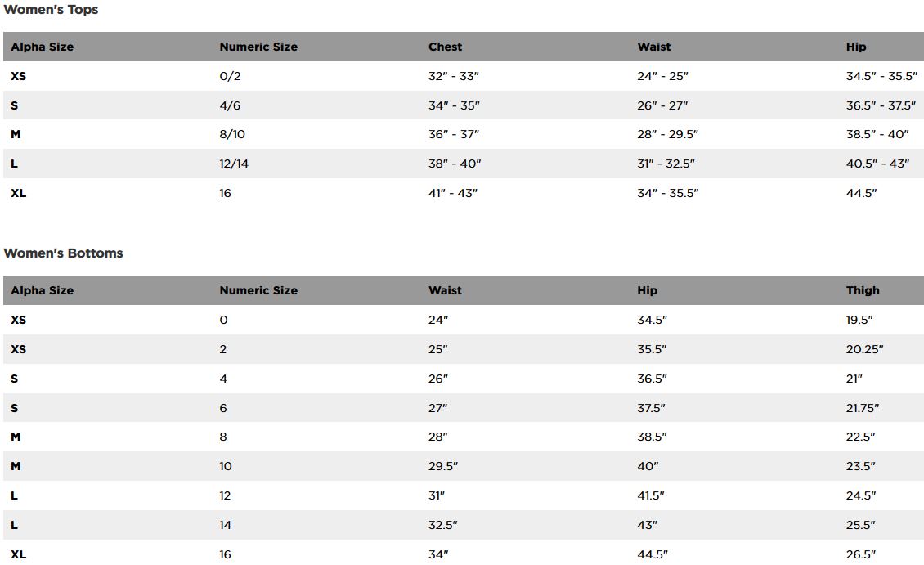The width and height of the screenshot is (924, 565).
Task: Click chest measurement 41" - 43"
Action: (453, 193)
